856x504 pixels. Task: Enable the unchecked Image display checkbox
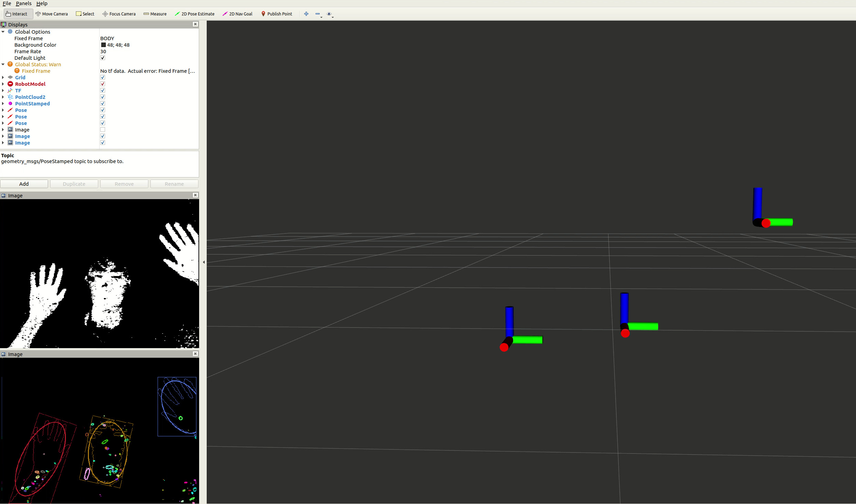point(103,130)
